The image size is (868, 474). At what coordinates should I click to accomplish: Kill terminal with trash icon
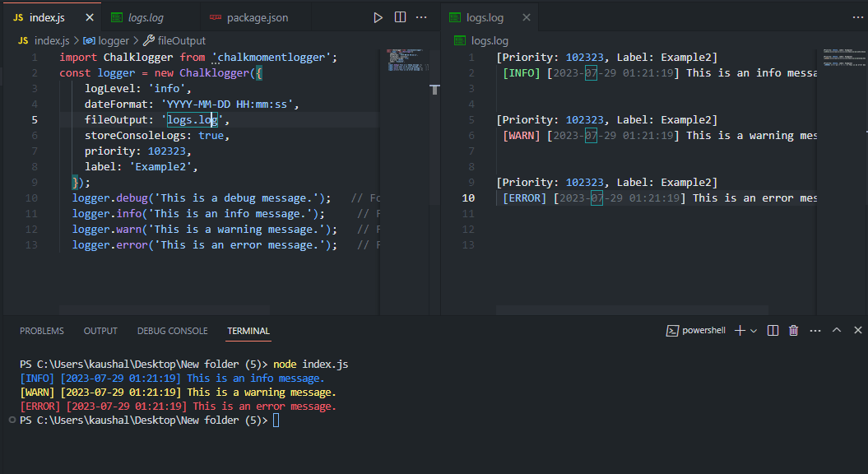tap(793, 331)
